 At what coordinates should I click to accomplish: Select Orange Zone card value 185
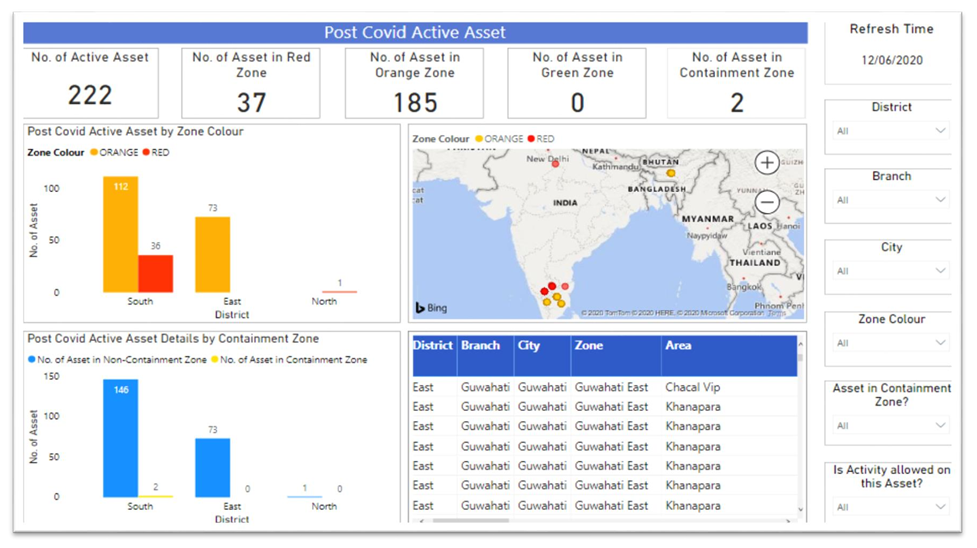(x=415, y=103)
